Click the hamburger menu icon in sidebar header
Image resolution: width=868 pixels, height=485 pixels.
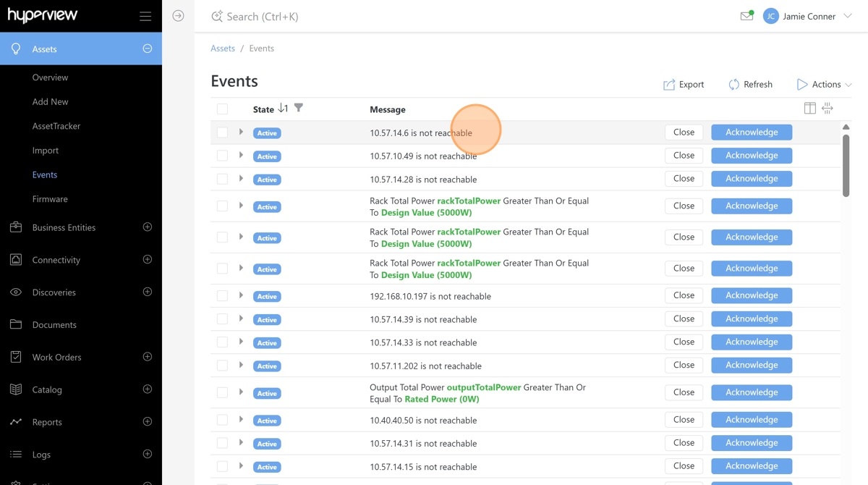click(x=145, y=17)
